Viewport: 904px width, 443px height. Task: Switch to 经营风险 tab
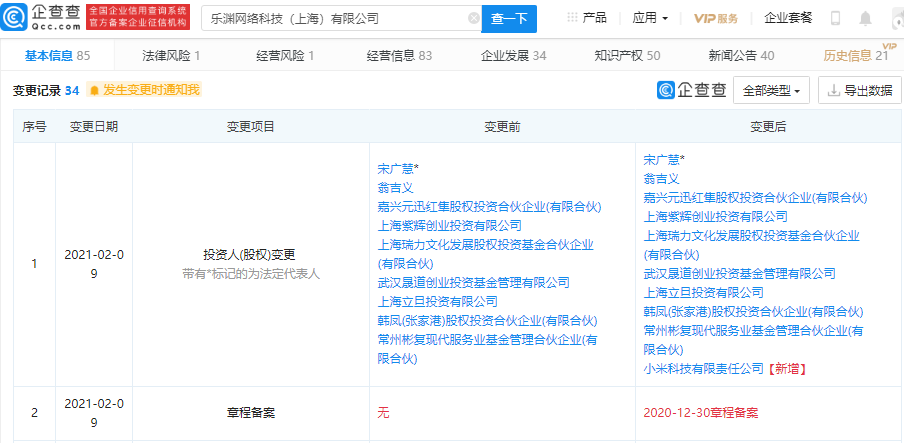click(x=285, y=55)
